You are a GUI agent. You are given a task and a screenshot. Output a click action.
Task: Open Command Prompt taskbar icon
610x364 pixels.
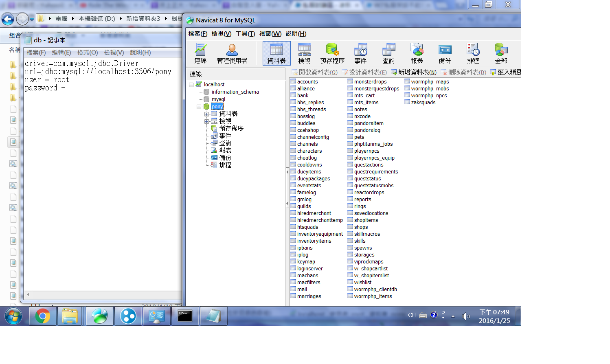(185, 316)
